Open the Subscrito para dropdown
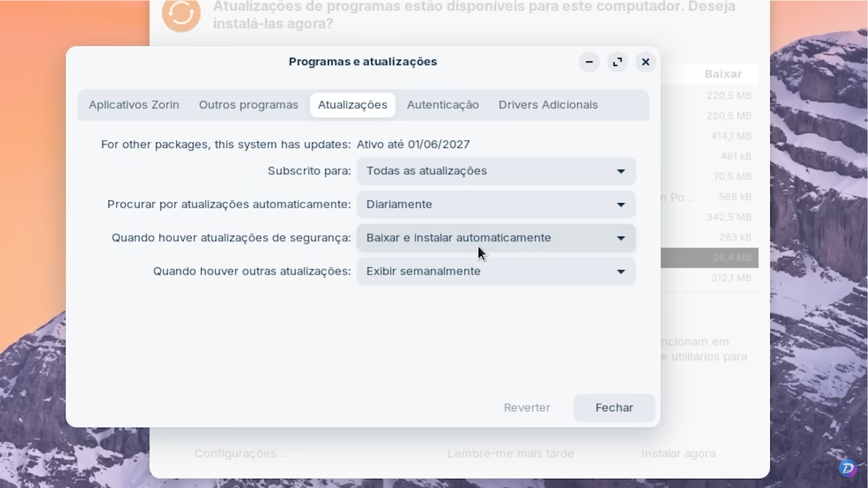868x488 pixels. (496, 171)
